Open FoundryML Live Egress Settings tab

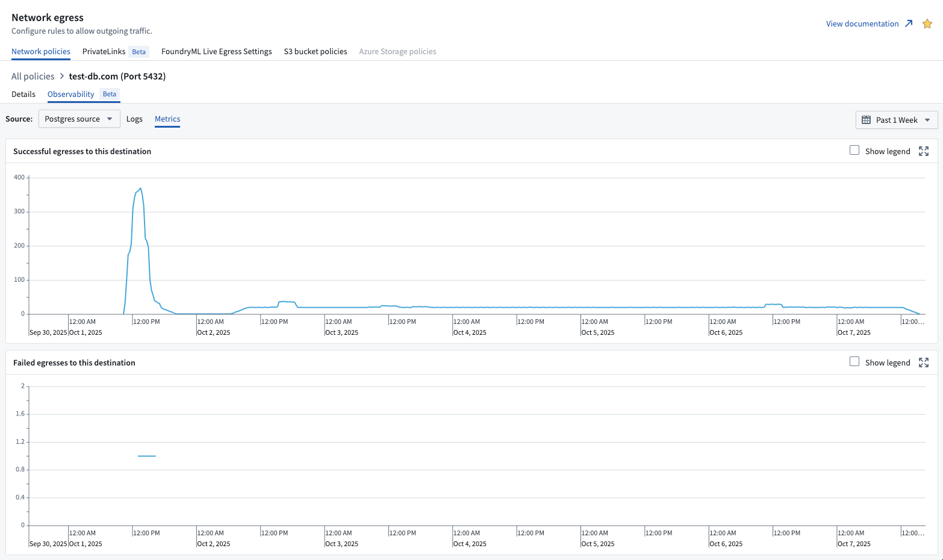click(216, 52)
